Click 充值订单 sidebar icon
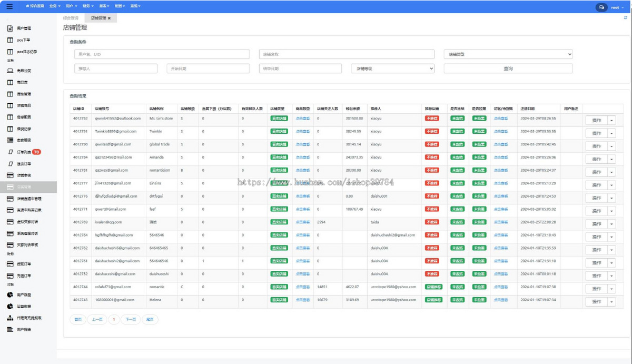This screenshot has width=632, height=364. [10, 276]
